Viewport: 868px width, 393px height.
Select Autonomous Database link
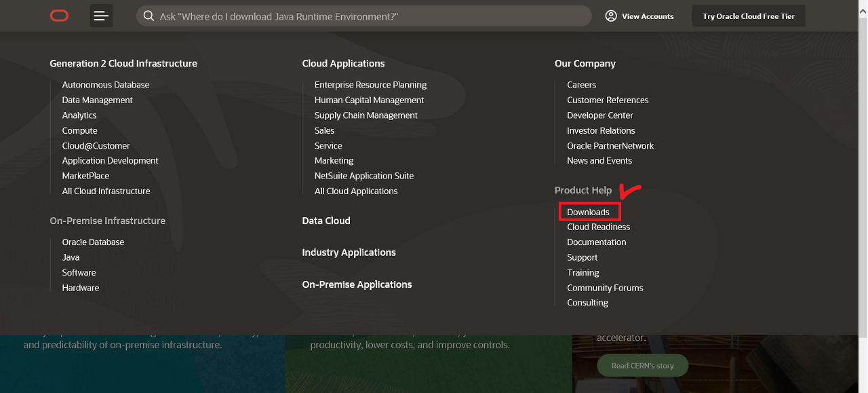click(x=106, y=85)
